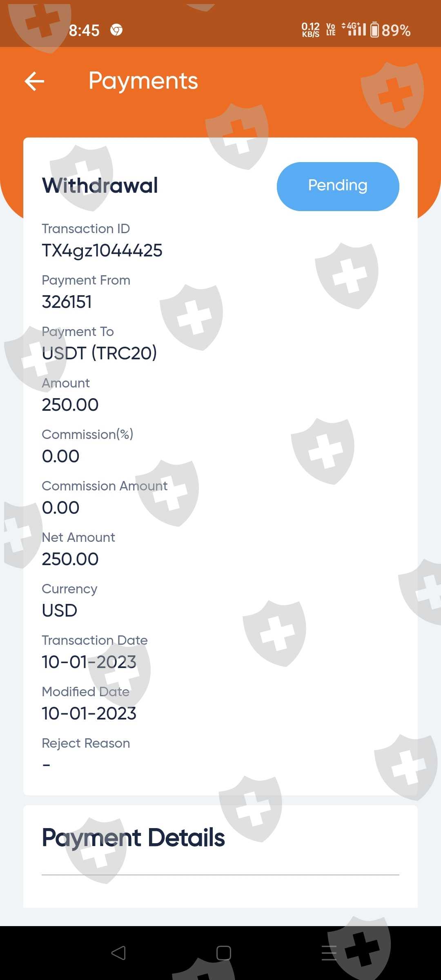Tap the USDT (TRC20) payment destination
Image resolution: width=441 pixels, height=980 pixels.
point(99,353)
